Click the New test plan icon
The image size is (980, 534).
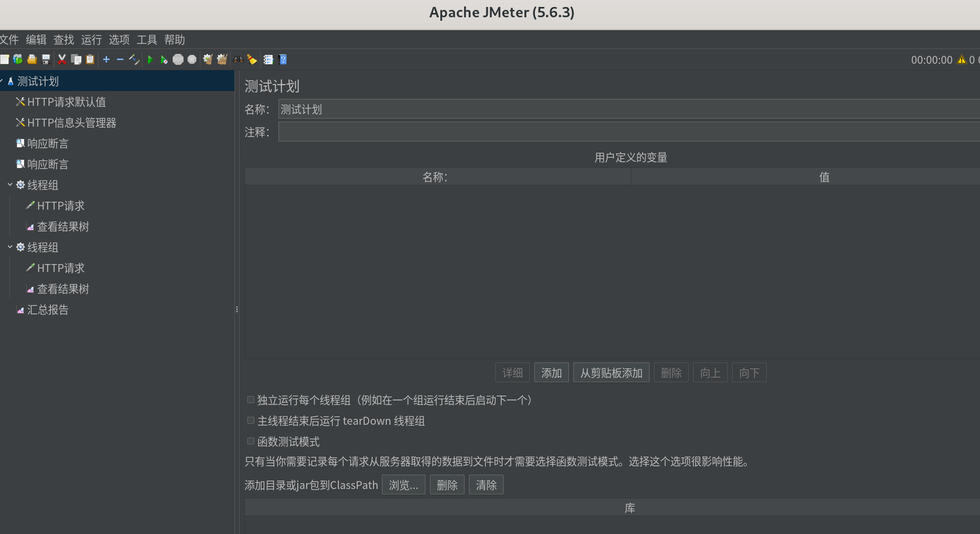(x=4, y=59)
